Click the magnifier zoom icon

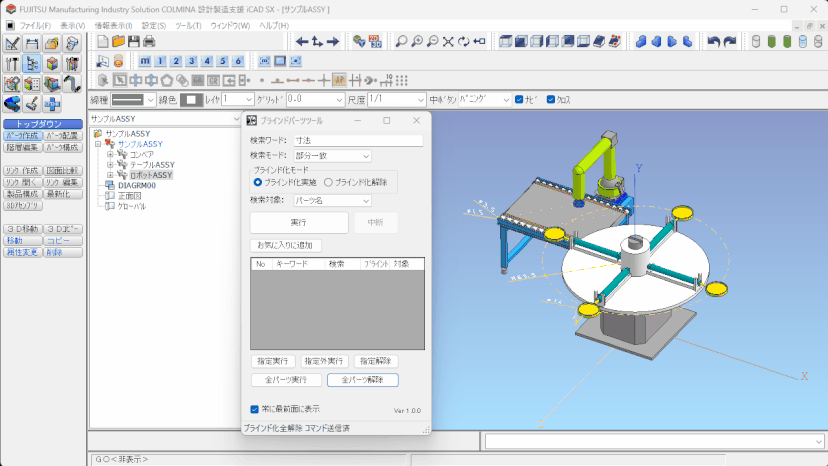point(401,41)
